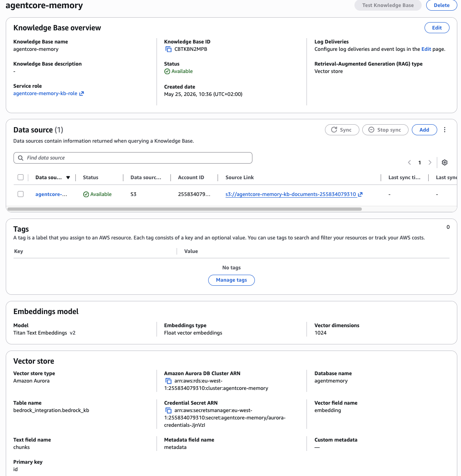This screenshot has height=476, width=461.
Task: Open the agentcore-… data source name link
Action: 51,194
